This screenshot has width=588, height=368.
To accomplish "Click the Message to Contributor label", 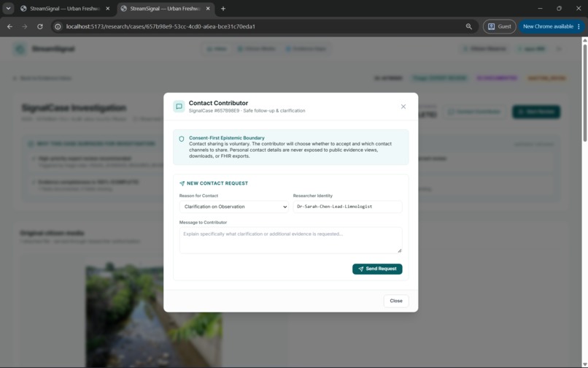I will pos(203,222).
